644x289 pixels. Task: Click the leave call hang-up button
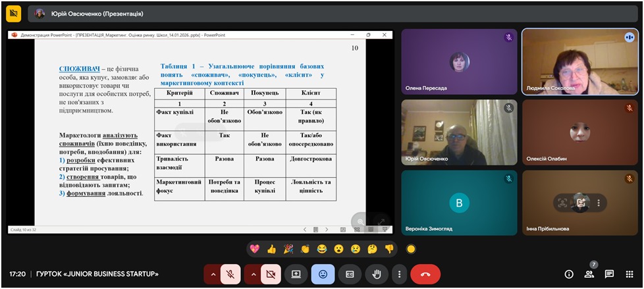point(425,274)
